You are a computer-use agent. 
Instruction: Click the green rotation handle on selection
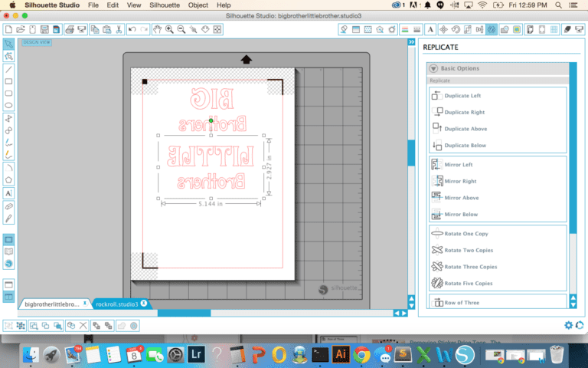(x=211, y=120)
